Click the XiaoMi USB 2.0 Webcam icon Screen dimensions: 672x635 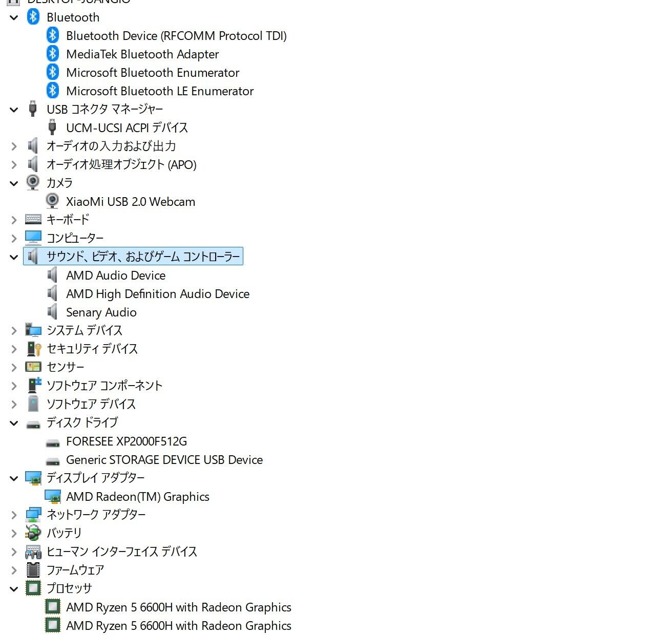tap(52, 201)
